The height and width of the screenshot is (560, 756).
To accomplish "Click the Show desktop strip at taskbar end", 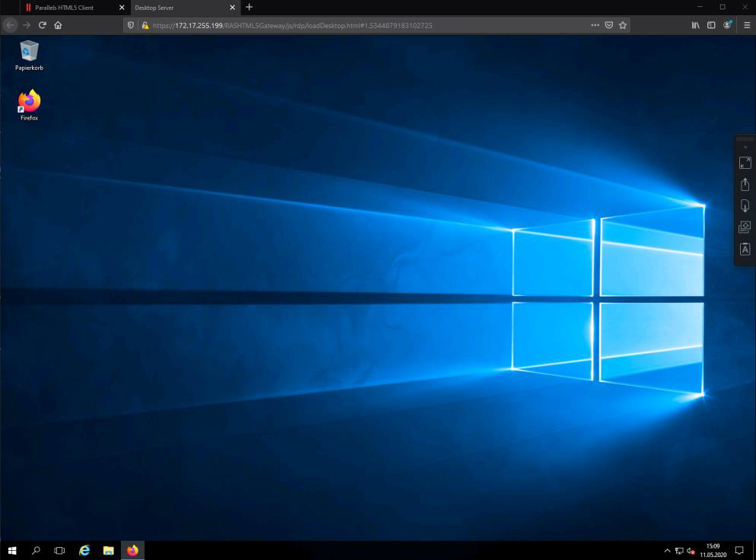I will click(754, 550).
